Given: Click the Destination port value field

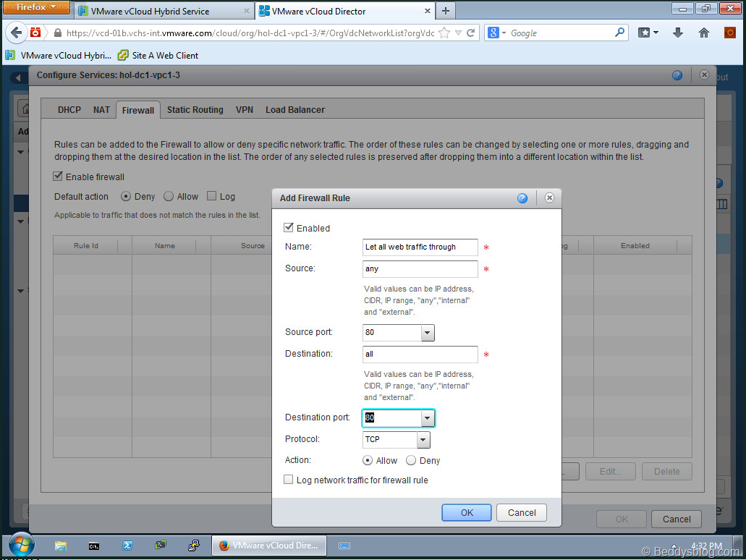Looking at the screenshot, I should click(x=392, y=418).
